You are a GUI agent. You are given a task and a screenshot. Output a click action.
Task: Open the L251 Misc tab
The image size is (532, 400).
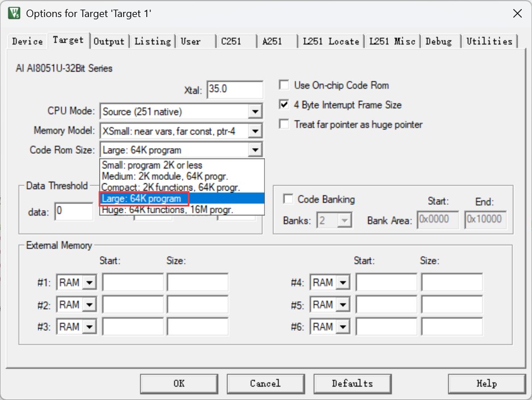click(x=392, y=41)
